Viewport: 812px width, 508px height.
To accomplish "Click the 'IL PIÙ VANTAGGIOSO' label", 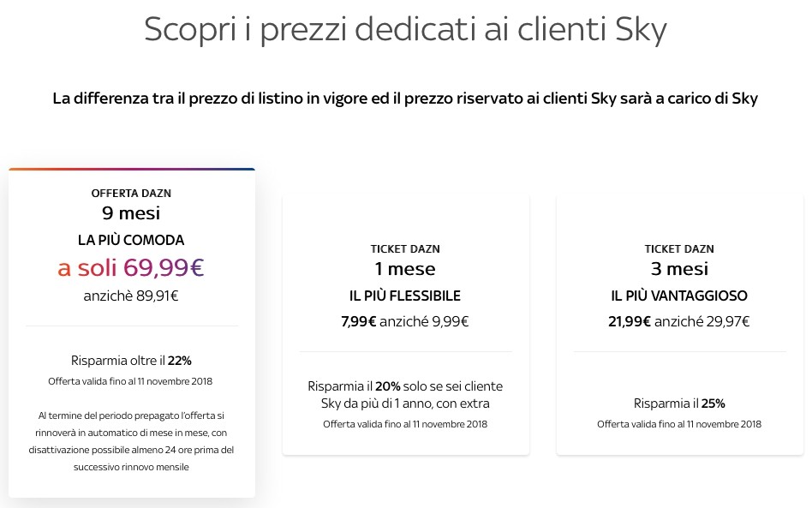I will (679, 296).
